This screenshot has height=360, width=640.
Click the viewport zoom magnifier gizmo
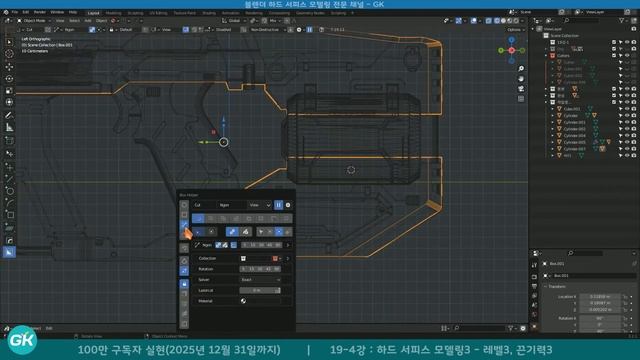click(521, 69)
